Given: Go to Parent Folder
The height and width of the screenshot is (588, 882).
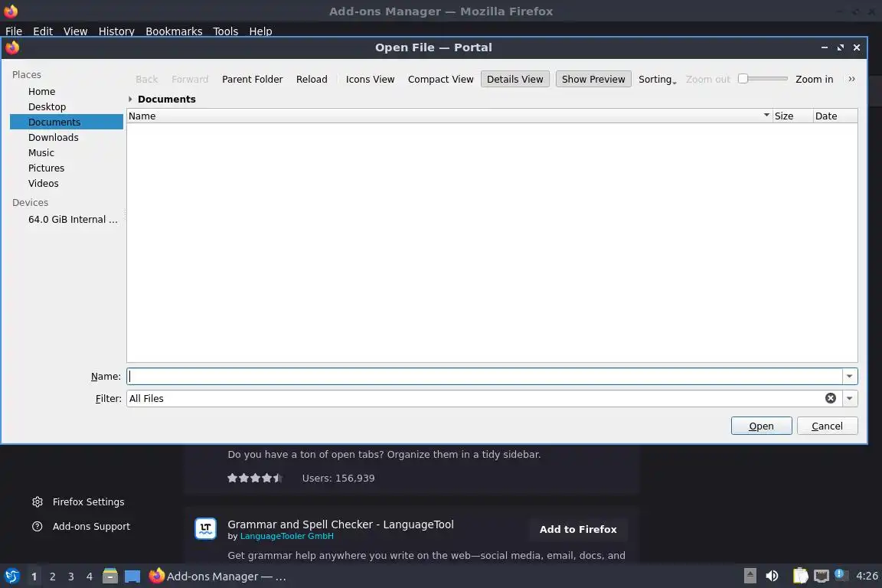Looking at the screenshot, I should coord(252,80).
